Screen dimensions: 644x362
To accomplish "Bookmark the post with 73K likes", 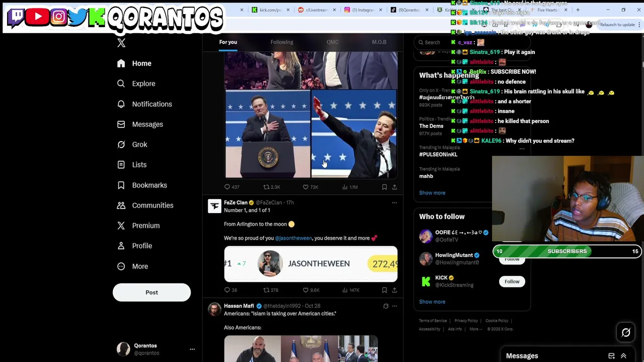I will click(384, 187).
